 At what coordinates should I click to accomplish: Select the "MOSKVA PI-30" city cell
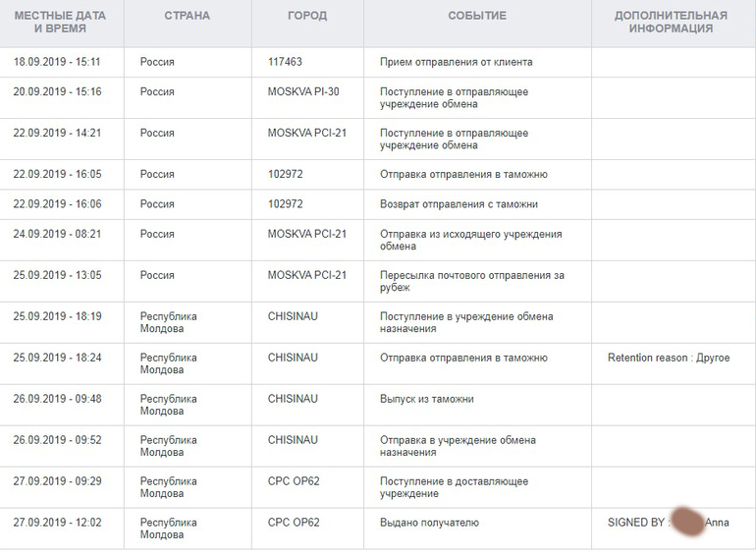coord(304,91)
